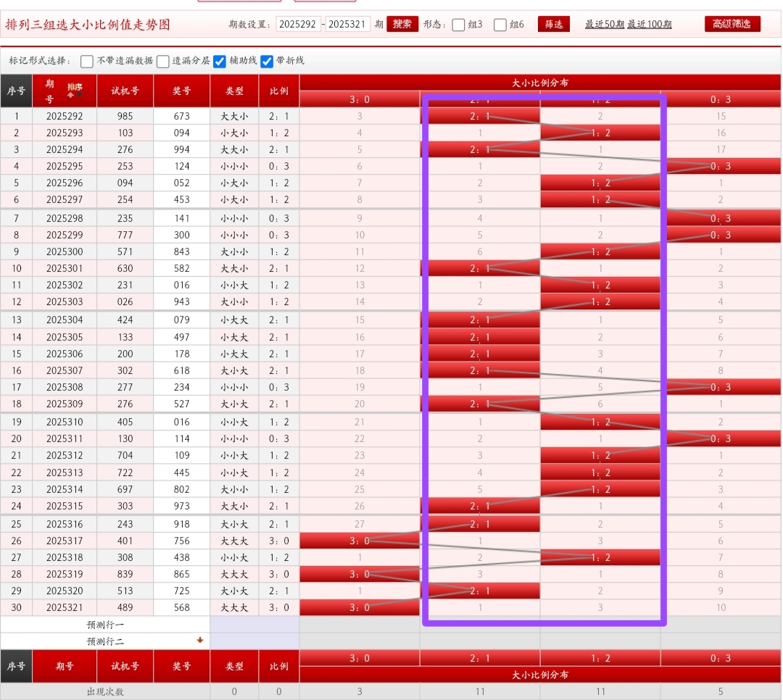Click the highlighted 3:0 cell in row 30
The height and width of the screenshot is (700, 783).
360,607
